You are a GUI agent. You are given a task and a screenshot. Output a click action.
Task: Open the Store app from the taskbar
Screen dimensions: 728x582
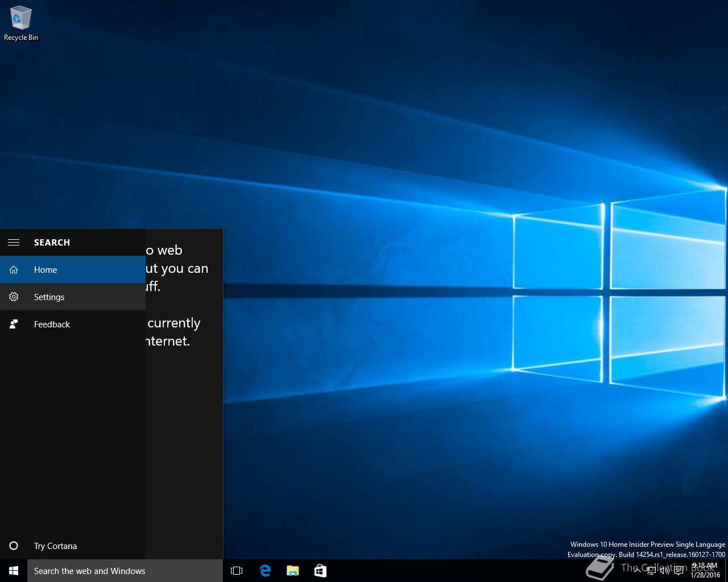click(320, 571)
